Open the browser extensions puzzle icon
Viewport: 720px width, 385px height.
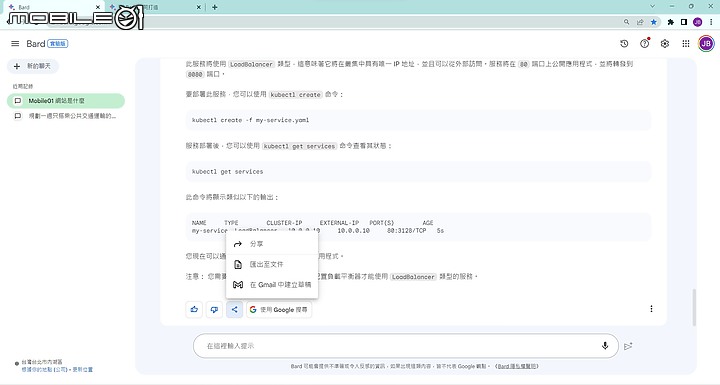coord(670,22)
